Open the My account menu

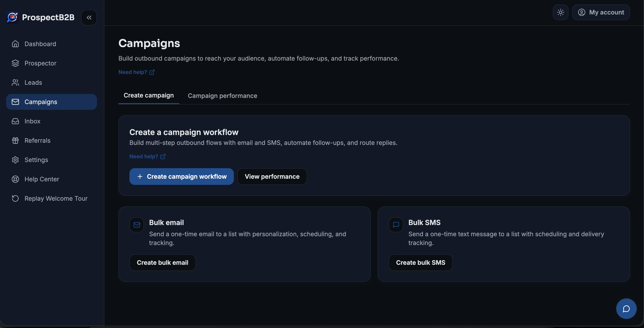tap(601, 12)
